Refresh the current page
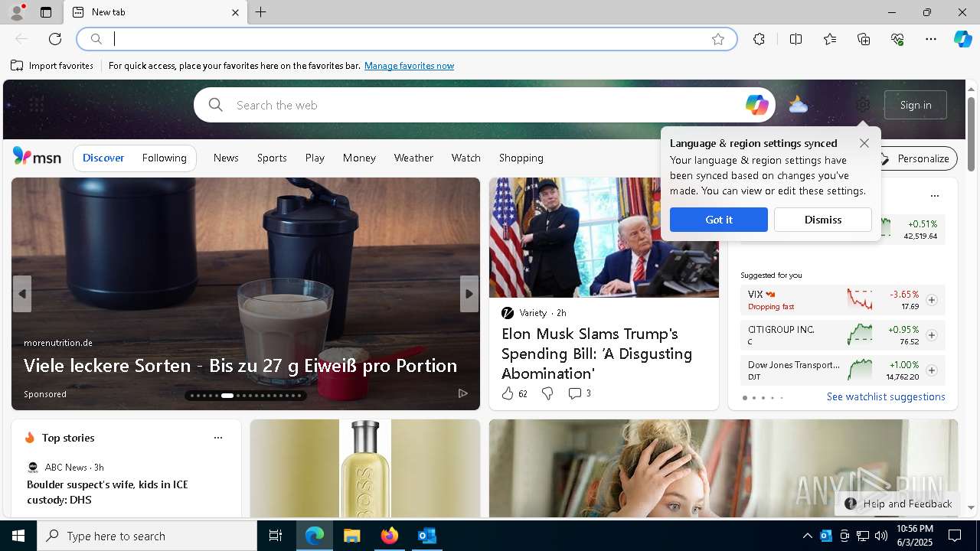 [55, 39]
